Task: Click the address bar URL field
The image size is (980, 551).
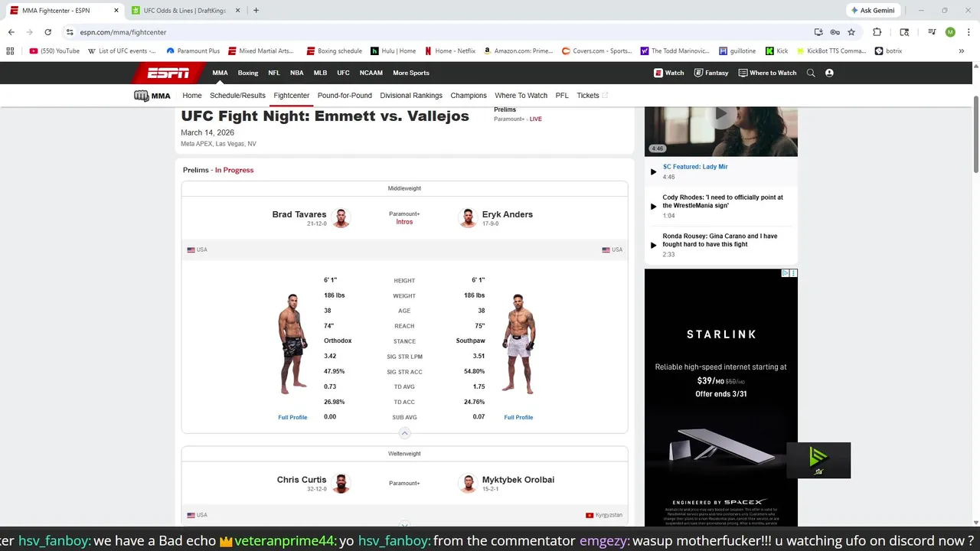Action: pyautogui.click(x=436, y=32)
